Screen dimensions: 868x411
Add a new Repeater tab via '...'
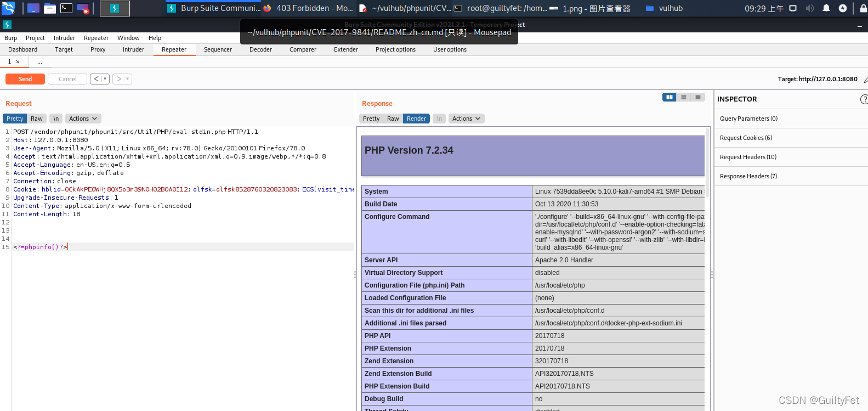coord(39,62)
